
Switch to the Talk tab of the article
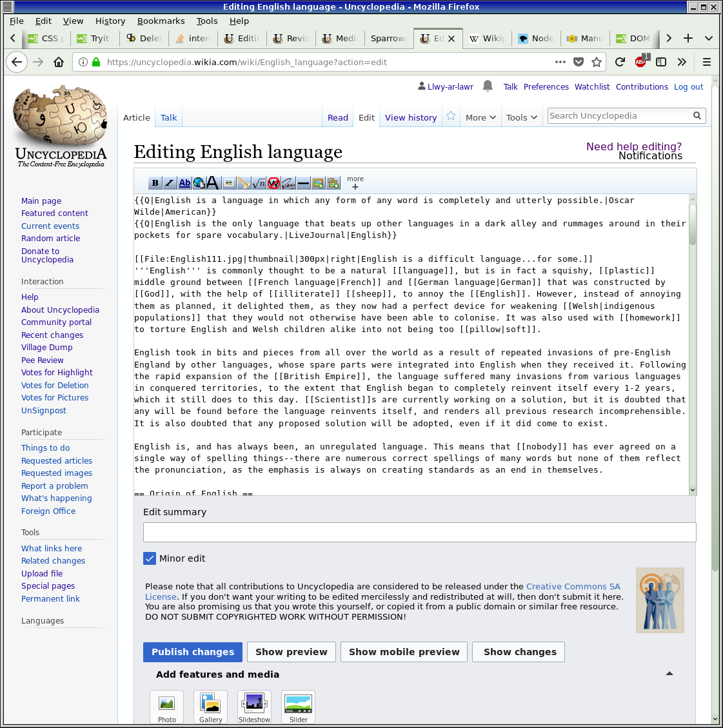[x=169, y=117]
